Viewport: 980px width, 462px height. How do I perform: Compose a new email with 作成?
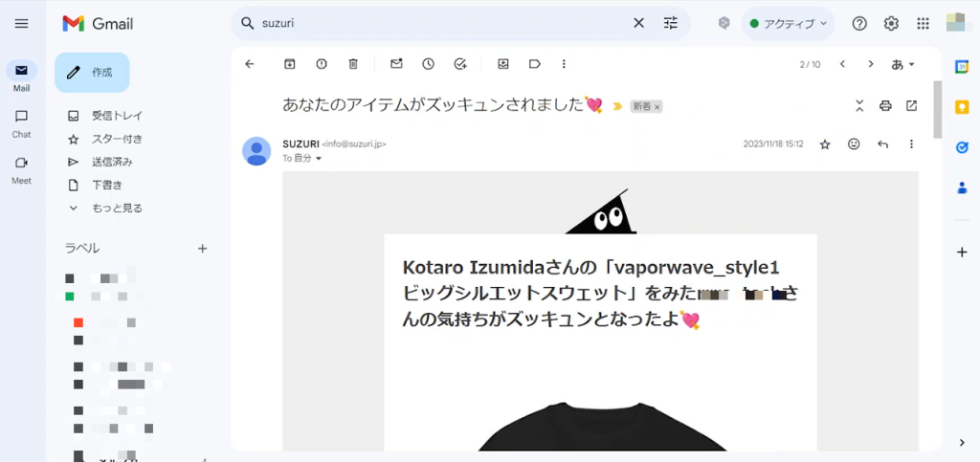click(92, 73)
